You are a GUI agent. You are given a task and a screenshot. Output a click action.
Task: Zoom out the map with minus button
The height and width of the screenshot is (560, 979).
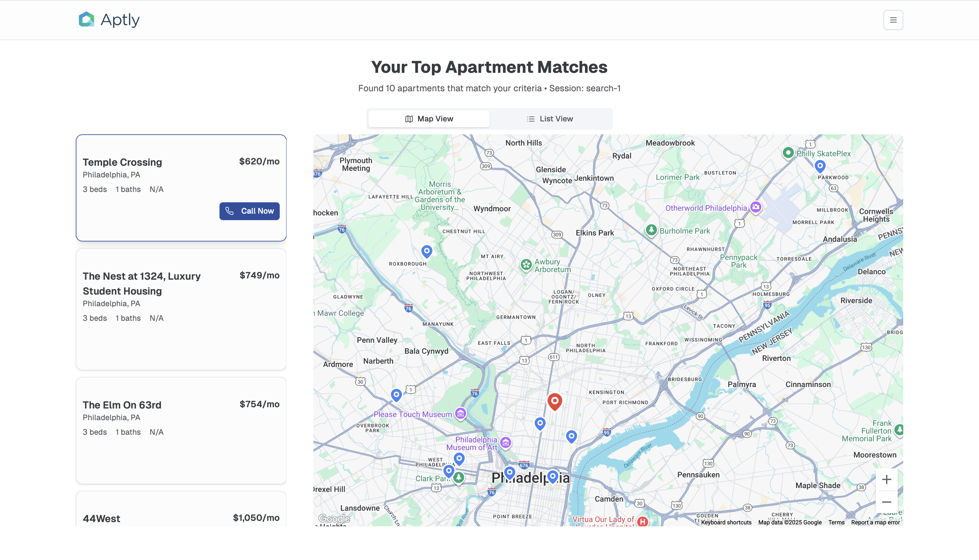(886, 502)
